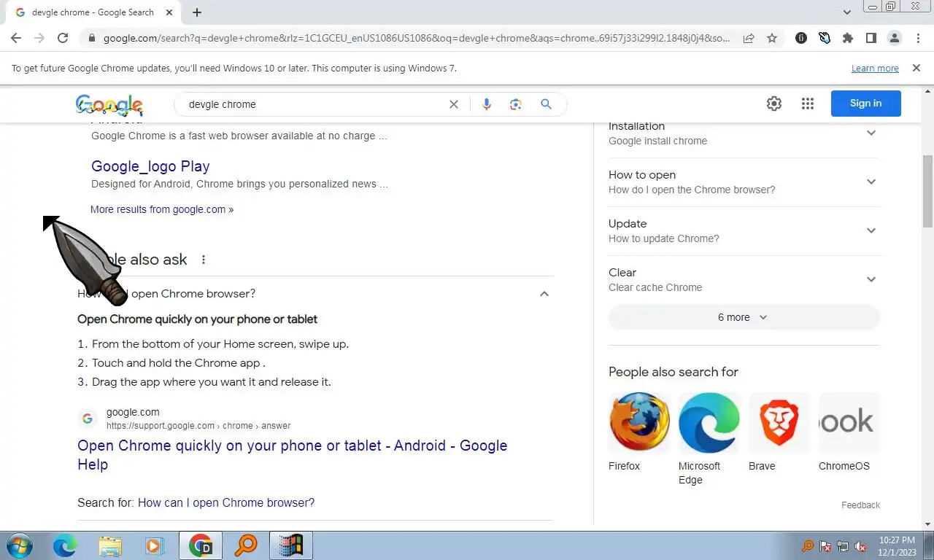Show '6 more' topics

[744, 317]
